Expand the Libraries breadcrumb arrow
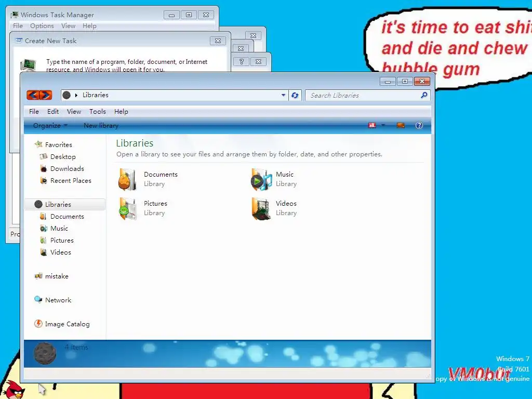 (76, 96)
